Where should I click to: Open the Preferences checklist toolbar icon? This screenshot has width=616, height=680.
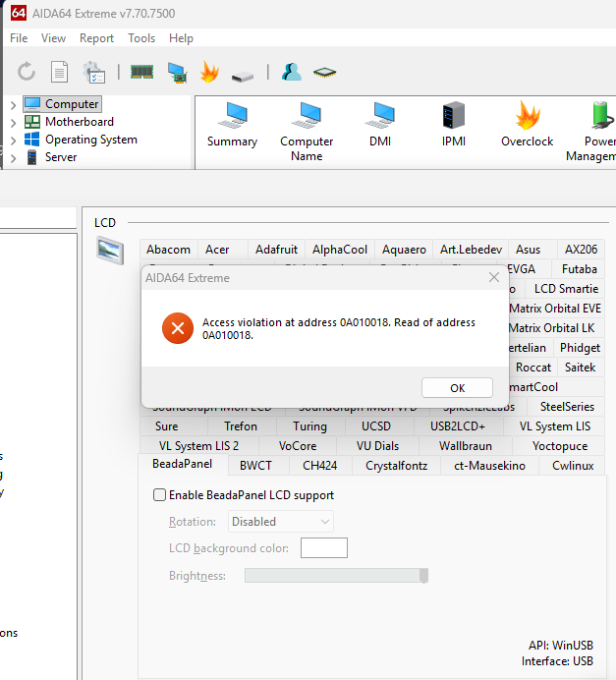pyautogui.click(x=94, y=72)
